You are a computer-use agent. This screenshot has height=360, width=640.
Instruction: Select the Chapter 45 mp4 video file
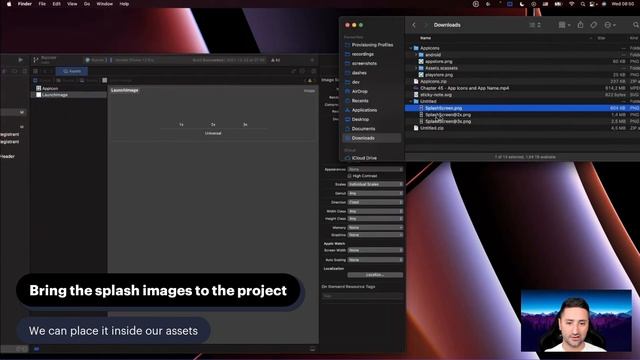click(x=464, y=88)
